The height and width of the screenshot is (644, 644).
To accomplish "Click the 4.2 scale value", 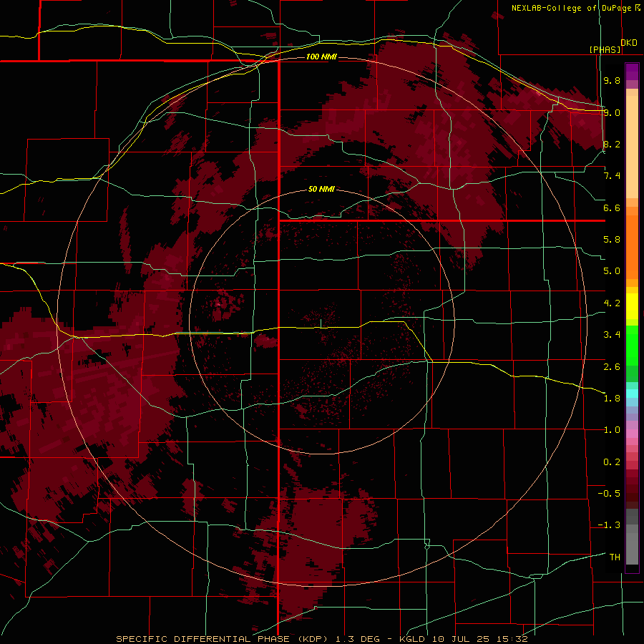I will tap(612, 303).
